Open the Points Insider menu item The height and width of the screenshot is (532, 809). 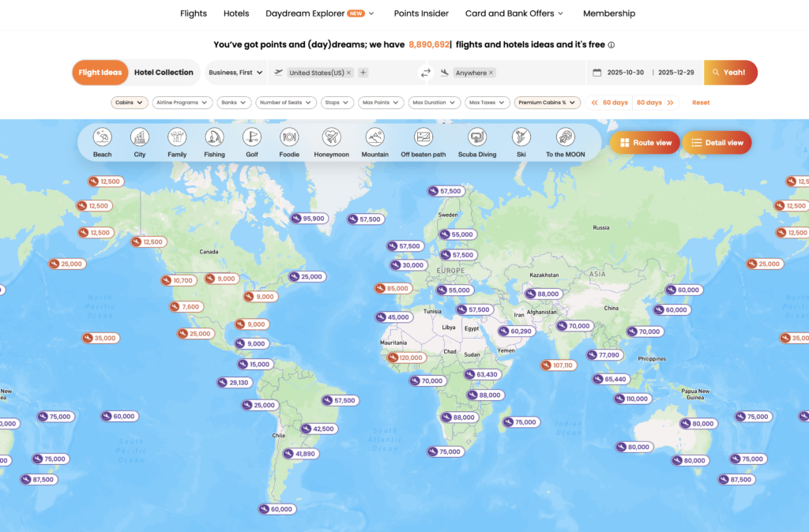pos(421,13)
